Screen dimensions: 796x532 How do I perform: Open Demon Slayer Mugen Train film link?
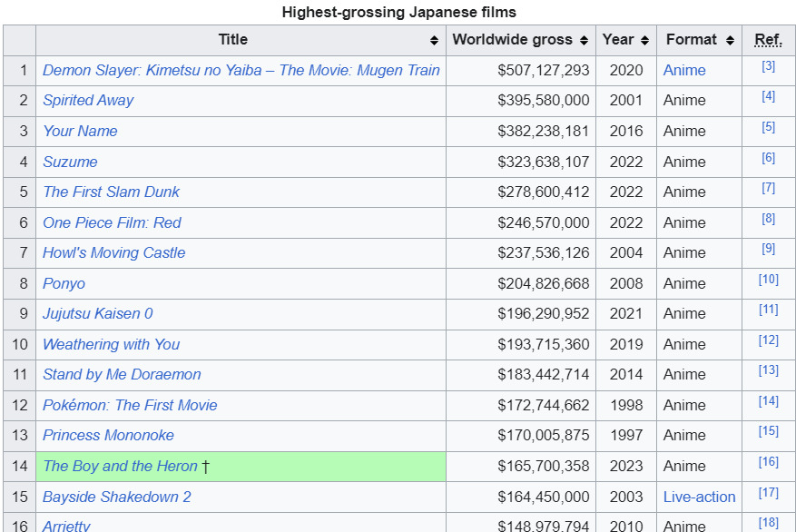(x=241, y=70)
